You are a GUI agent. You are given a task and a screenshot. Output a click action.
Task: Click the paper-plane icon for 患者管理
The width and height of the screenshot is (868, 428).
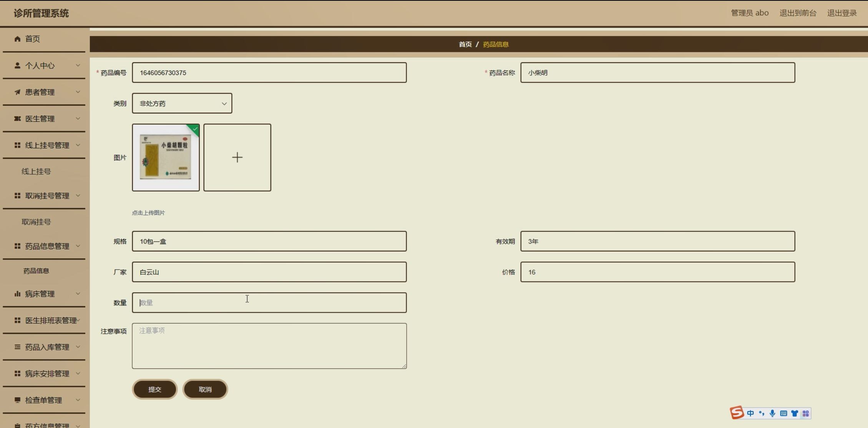click(x=17, y=92)
